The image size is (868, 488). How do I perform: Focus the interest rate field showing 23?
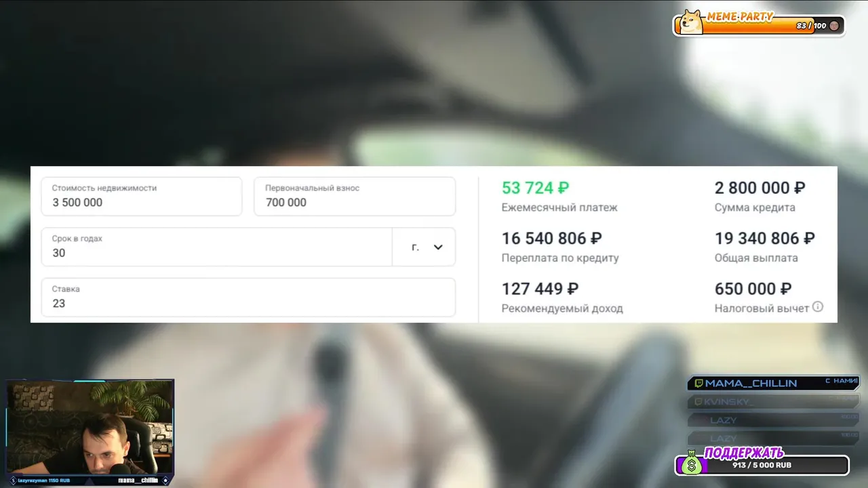point(248,298)
